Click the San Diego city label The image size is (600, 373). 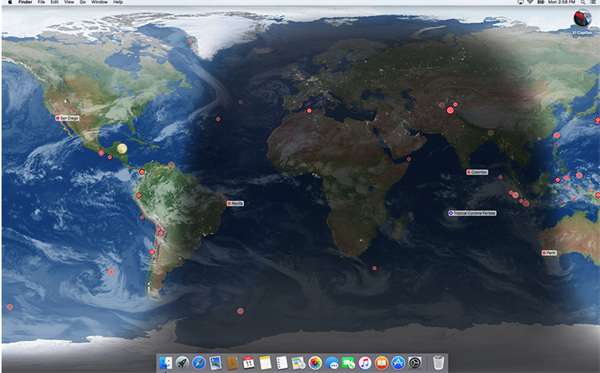[x=68, y=118]
